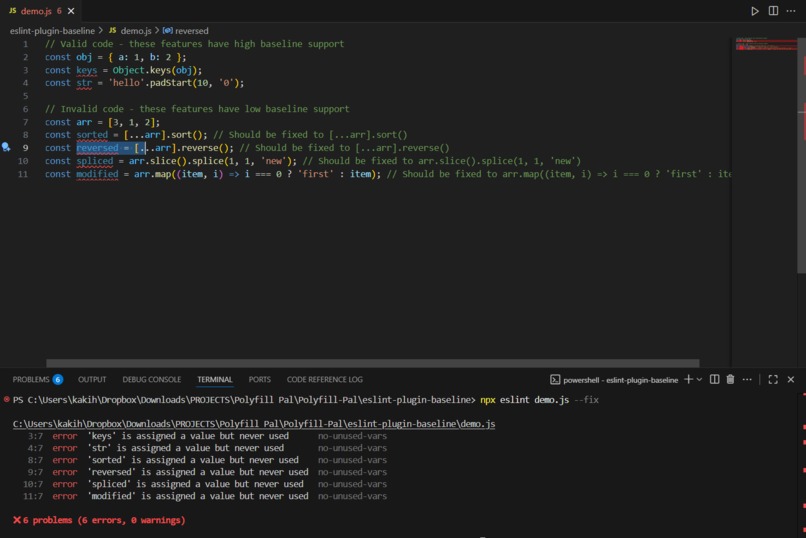The image size is (806, 538).
Task: Click the lightbulb code action icon on line 9
Action: 6,147
